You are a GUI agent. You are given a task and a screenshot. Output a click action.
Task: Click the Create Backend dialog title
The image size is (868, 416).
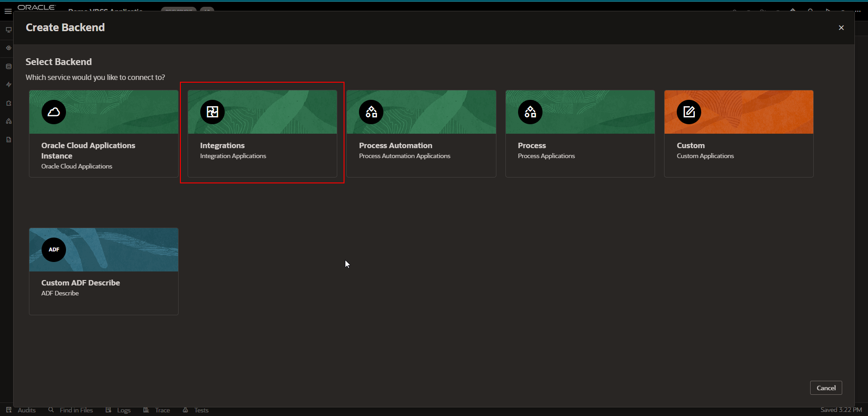point(65,28)
